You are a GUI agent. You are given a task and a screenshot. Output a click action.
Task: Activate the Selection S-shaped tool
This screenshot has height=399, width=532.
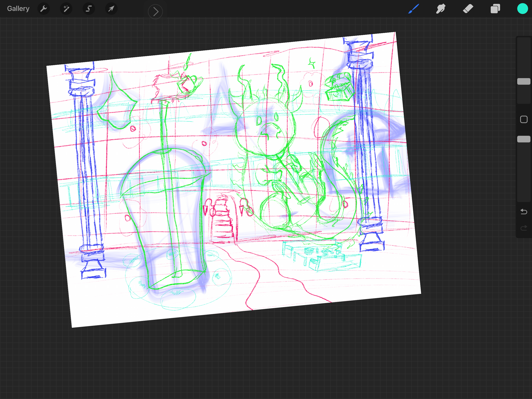click(89, 9)
